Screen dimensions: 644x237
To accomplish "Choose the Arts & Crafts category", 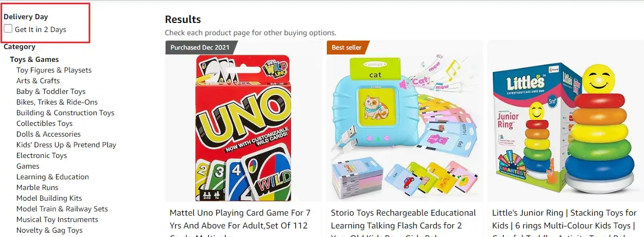I will point(38,81).
